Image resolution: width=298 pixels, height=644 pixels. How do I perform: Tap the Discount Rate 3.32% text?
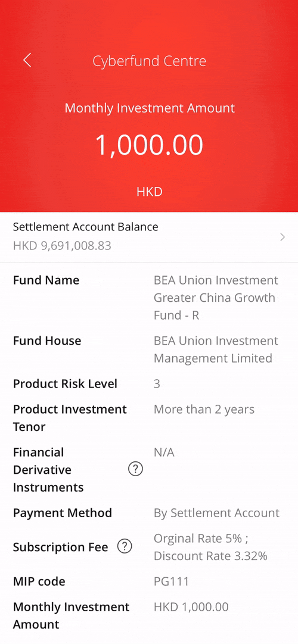tap(210, 556)
